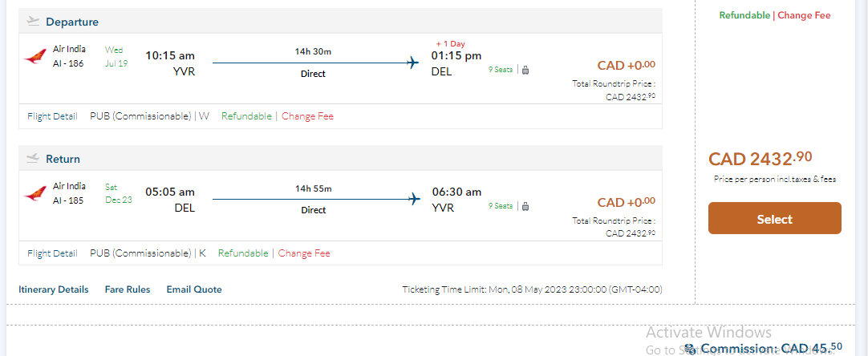868x356 pixels.
Task: Click Change Fee on departure flight row
Action: (307, 116)
